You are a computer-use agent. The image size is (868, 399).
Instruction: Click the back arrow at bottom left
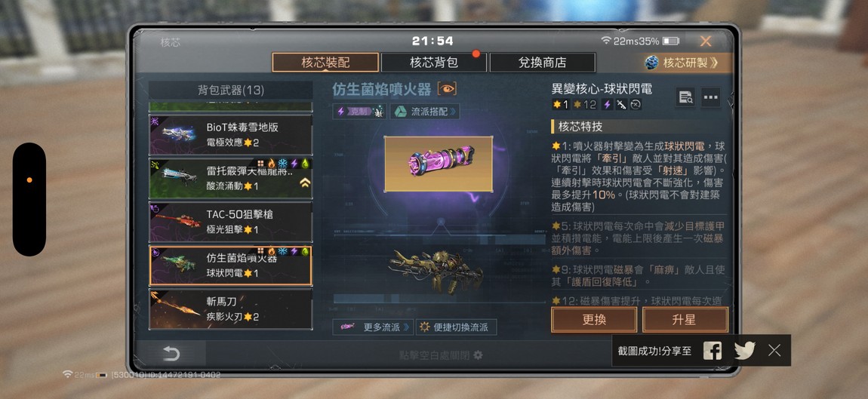point(171,354)
